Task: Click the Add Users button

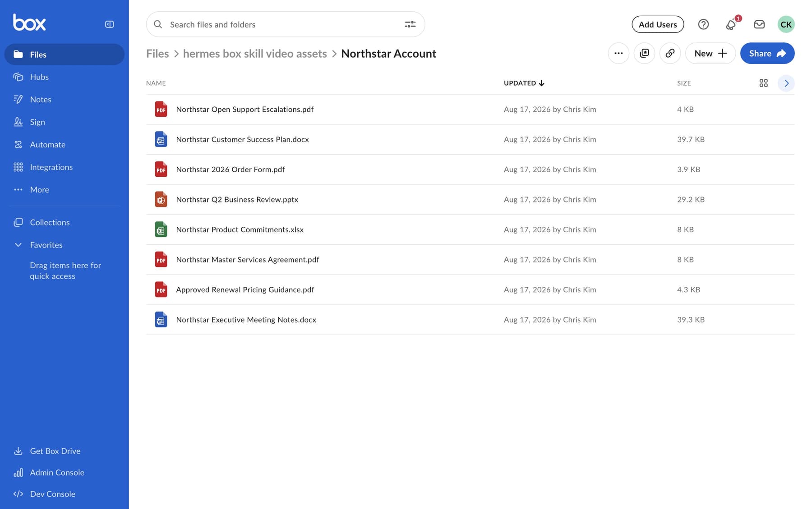Action: pyautogui.click(x=657, y=24)
